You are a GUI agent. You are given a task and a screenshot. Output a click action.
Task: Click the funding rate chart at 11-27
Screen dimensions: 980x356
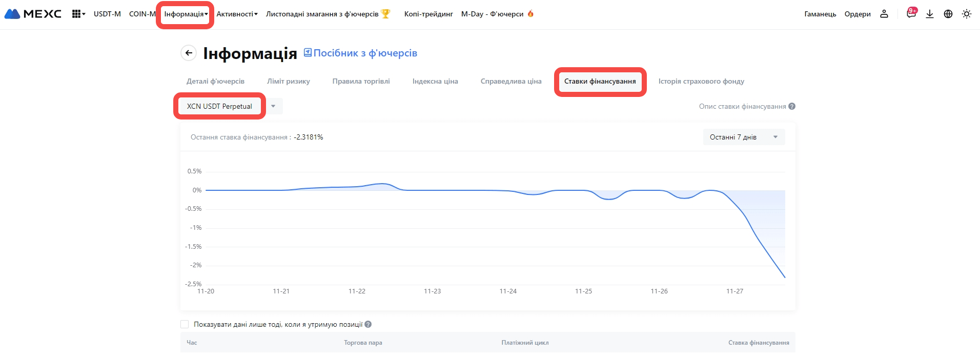tap(734, 205)
